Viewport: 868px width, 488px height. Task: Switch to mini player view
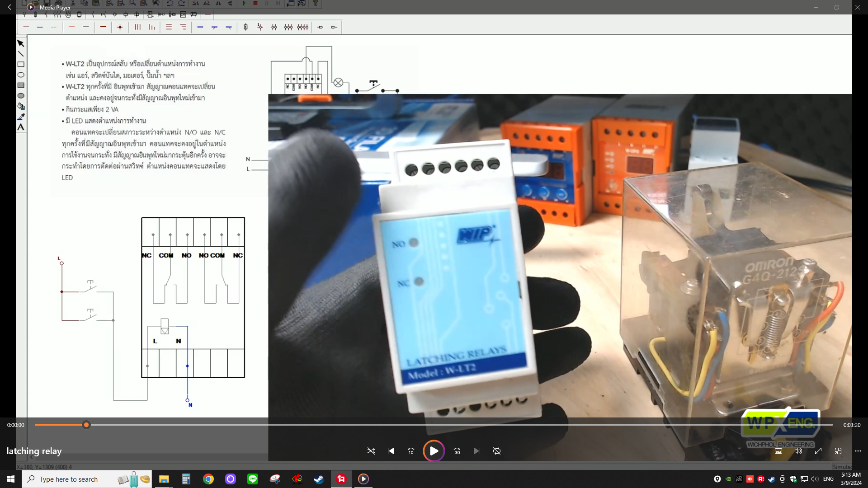pyautogui.click(x=838, y=451)
